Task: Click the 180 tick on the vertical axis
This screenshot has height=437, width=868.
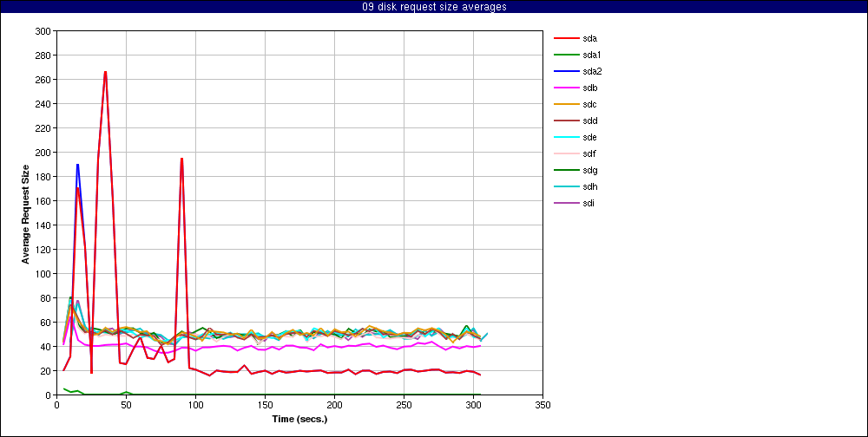Action: tap(43, 177)
